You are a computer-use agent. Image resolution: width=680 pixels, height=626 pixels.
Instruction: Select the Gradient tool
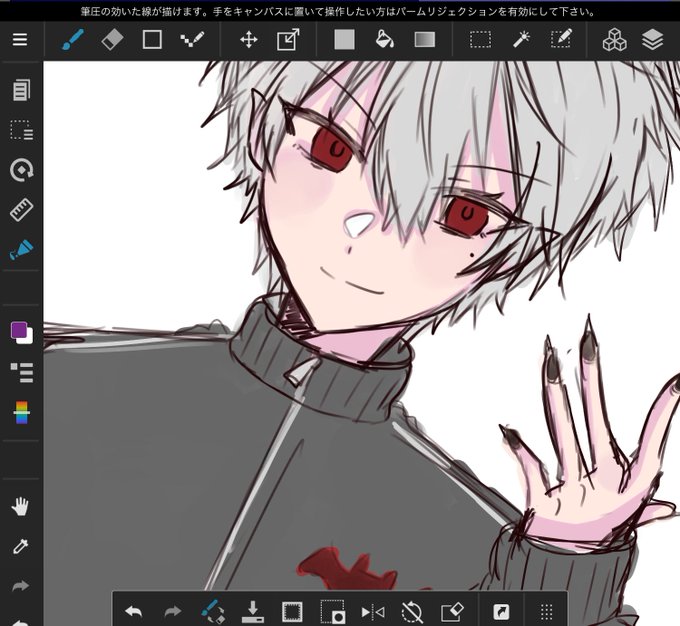coord(425,39)
